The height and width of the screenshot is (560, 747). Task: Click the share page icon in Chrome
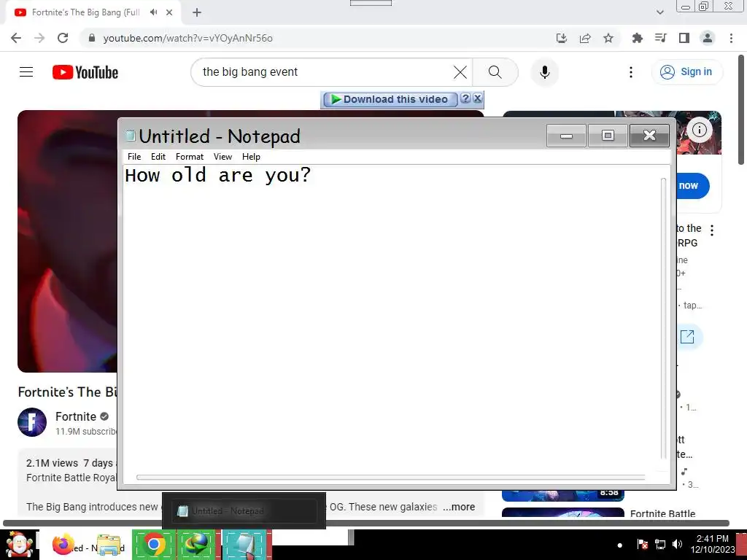[x=585, y=38]
